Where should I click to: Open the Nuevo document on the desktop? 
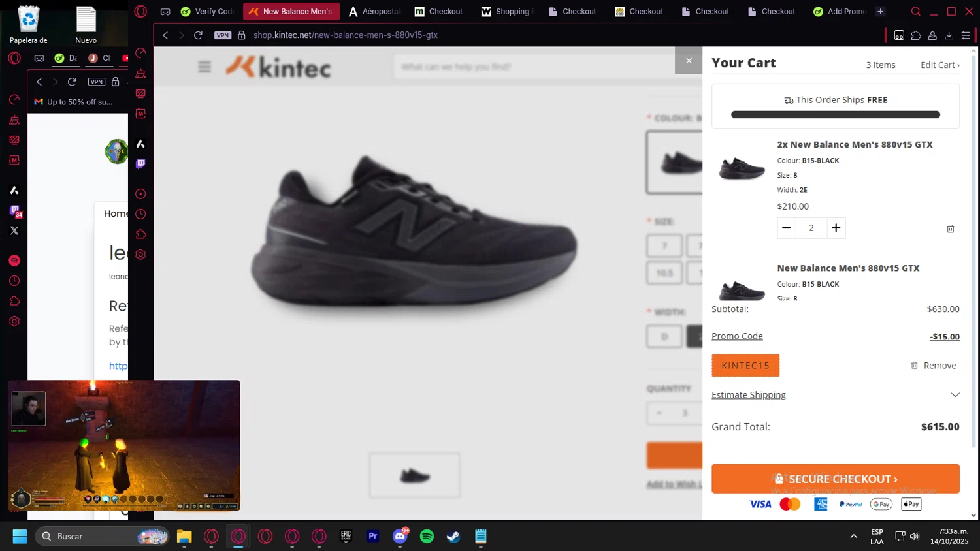86,25
